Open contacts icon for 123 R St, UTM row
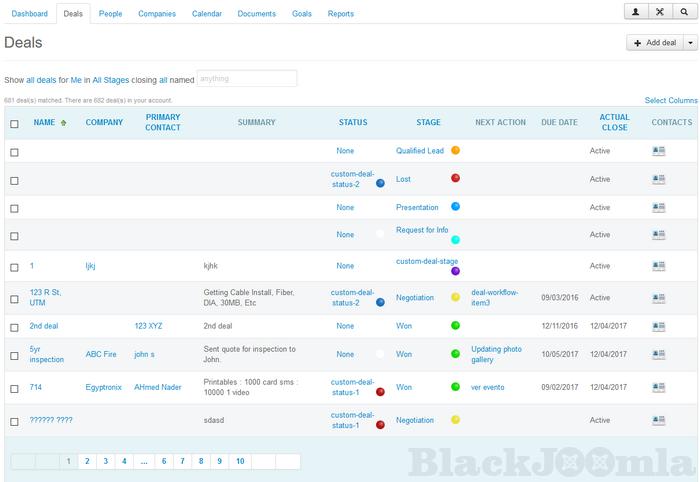The height and width of the screenshot is (482, 700). pos(658,298)
